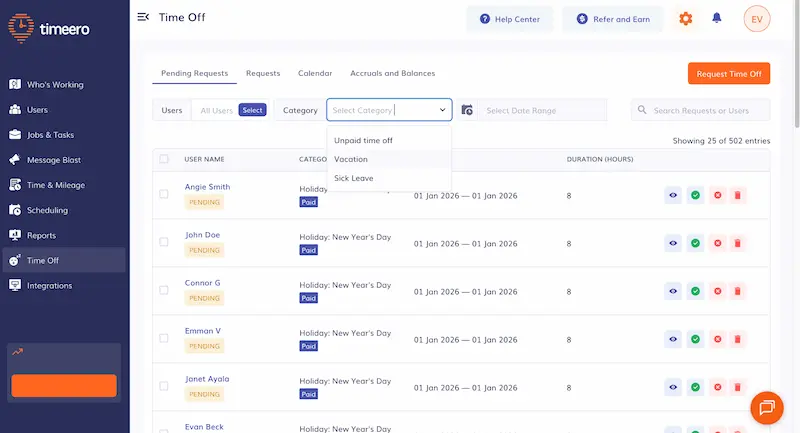
Task: Click Select Date Range field
Action: coord(542,110)
